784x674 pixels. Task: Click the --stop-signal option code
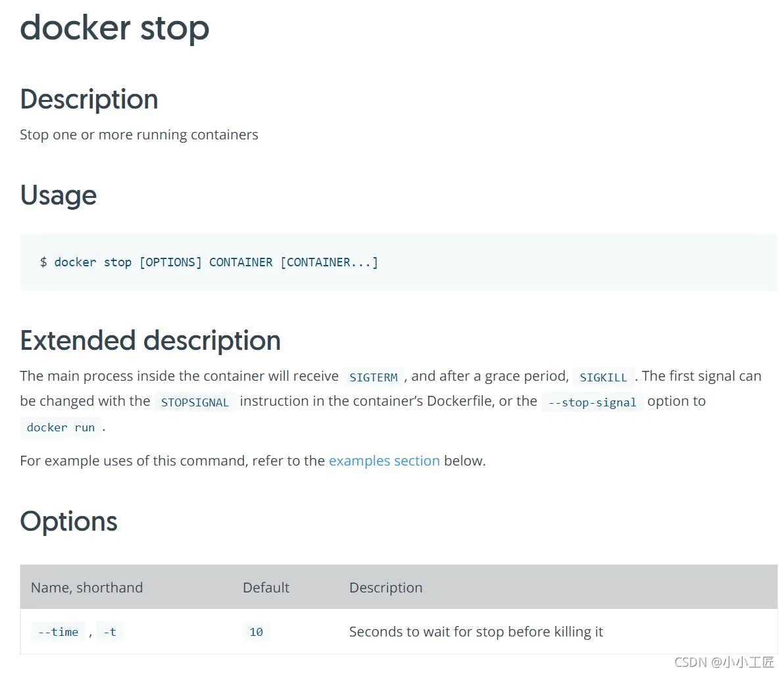point(592,402)
